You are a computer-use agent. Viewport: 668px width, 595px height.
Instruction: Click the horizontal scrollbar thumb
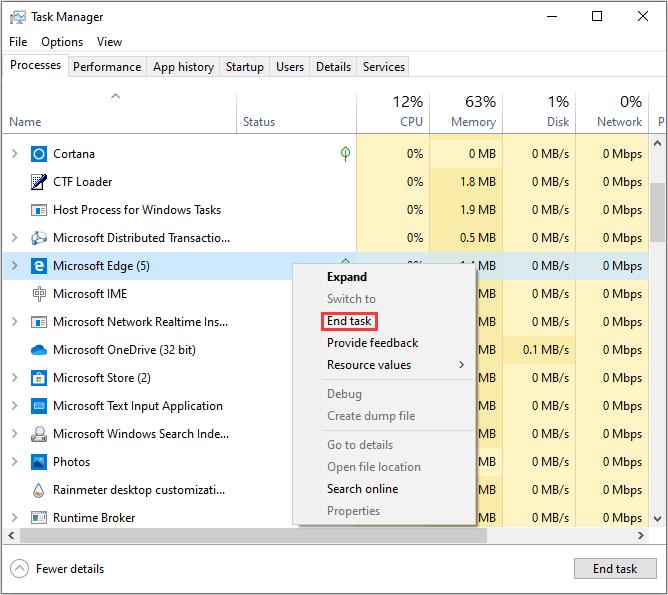coord(253,535)
